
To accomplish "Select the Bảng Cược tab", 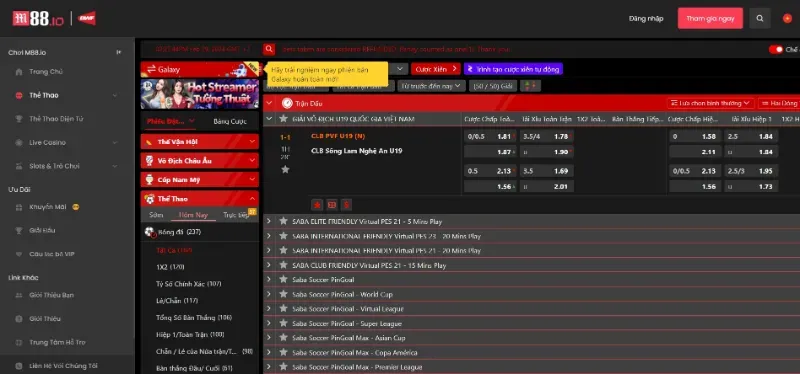I will [x=230, y=121].
